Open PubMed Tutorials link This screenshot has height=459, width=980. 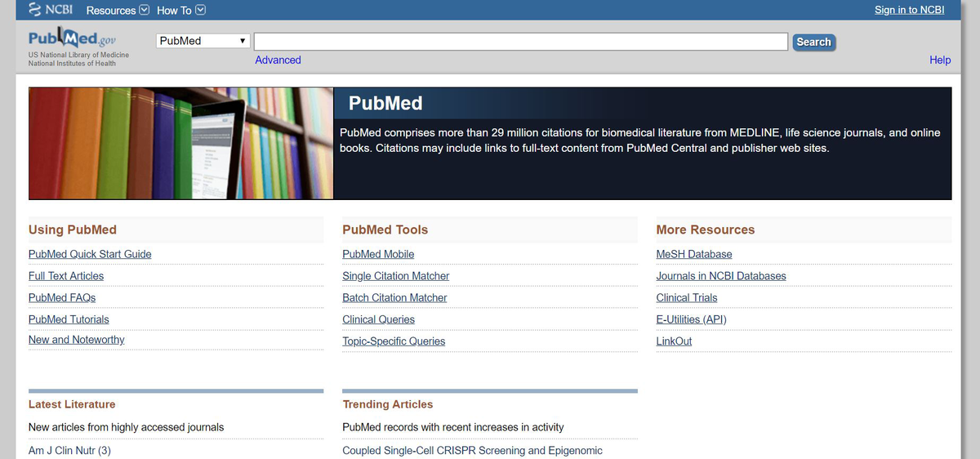(x=69, y=319)
